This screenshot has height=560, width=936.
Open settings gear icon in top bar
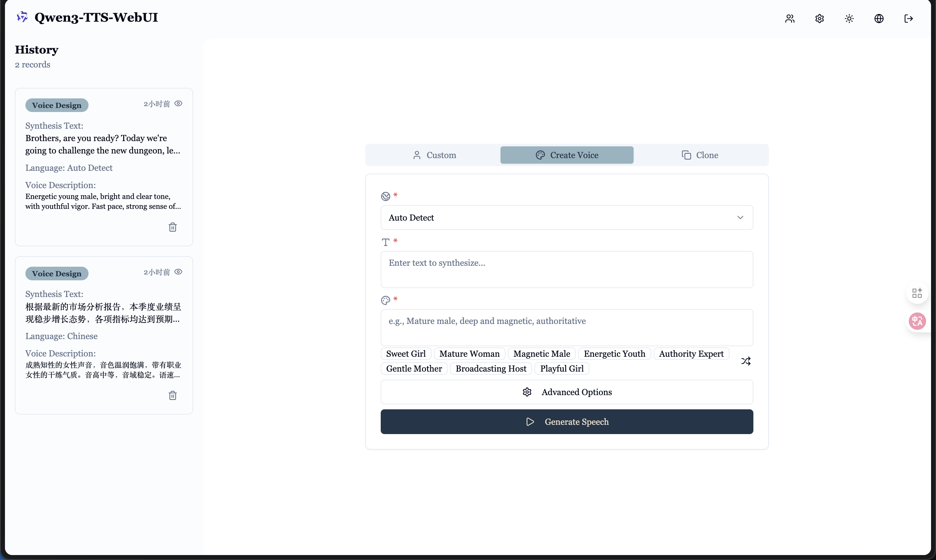819,19
